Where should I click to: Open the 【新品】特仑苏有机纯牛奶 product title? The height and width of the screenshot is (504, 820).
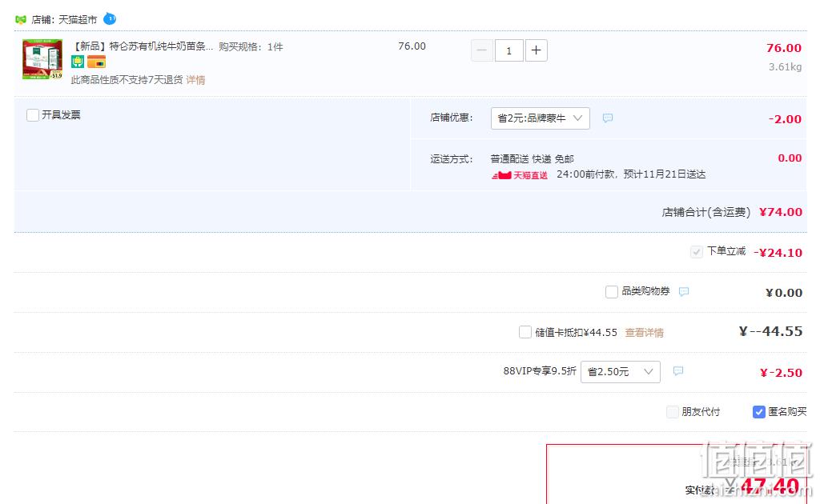coord(143,46)
